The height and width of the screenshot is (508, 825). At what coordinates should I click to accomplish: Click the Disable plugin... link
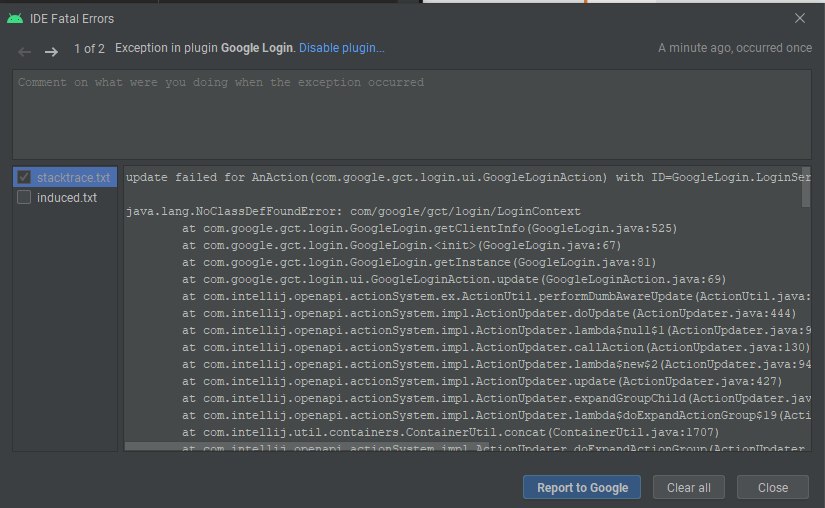click(341, 48)
